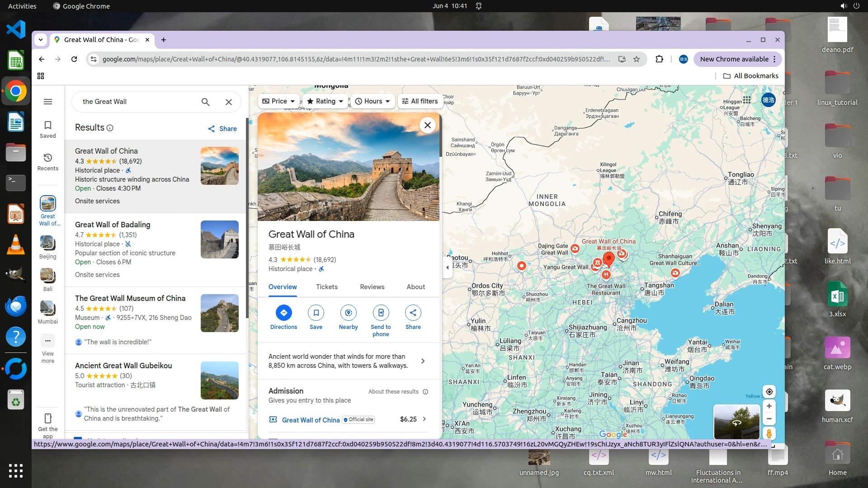
Task: Zoom in the map with plus button
Action: [769, 406]
